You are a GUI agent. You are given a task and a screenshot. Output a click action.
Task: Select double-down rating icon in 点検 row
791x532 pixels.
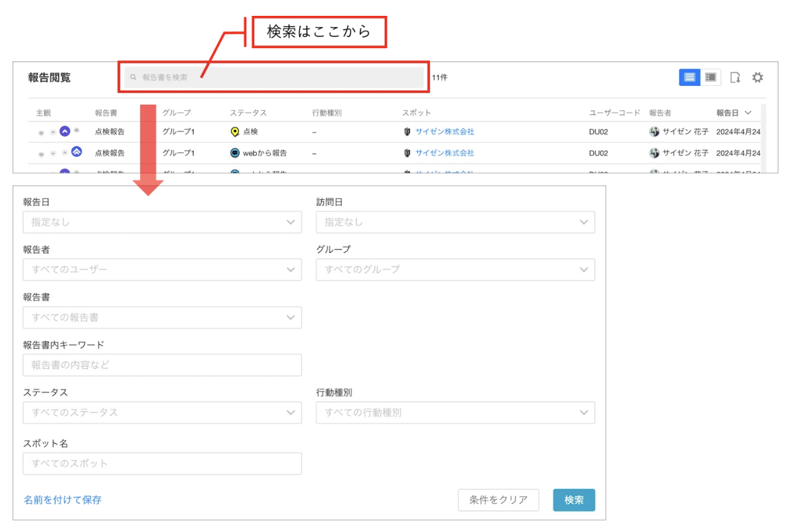pyautogui.click(x=42, y=133)
